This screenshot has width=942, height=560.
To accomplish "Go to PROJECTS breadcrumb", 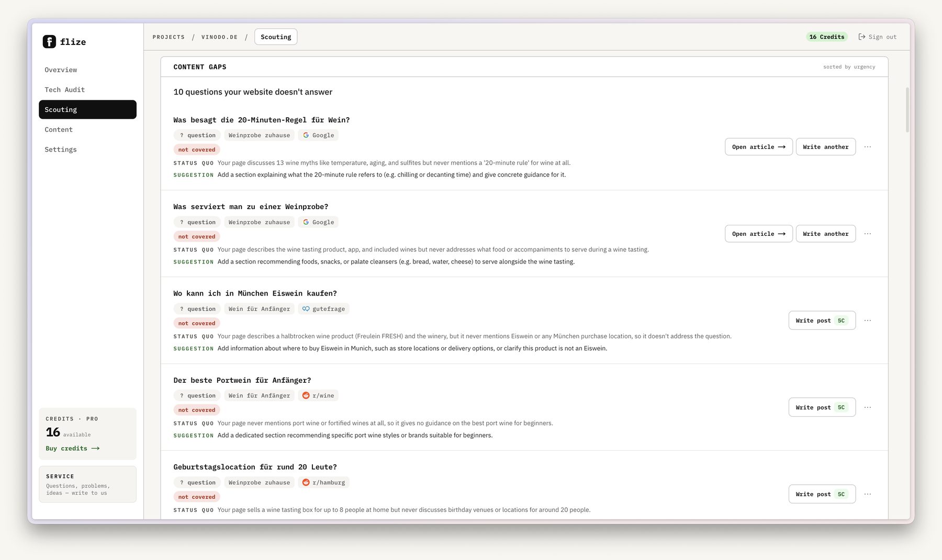I will (x=169, y=37).
